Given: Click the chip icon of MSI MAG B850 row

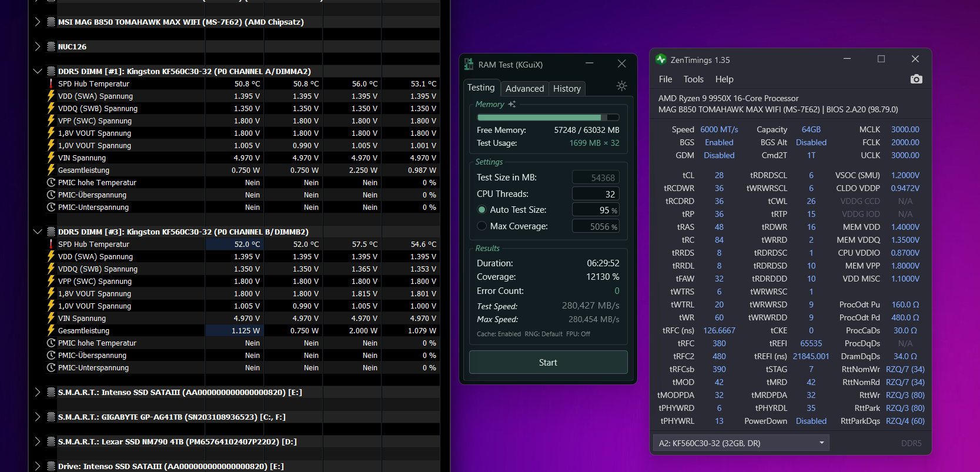Looking at the screenshot, I should coord(51,22).
